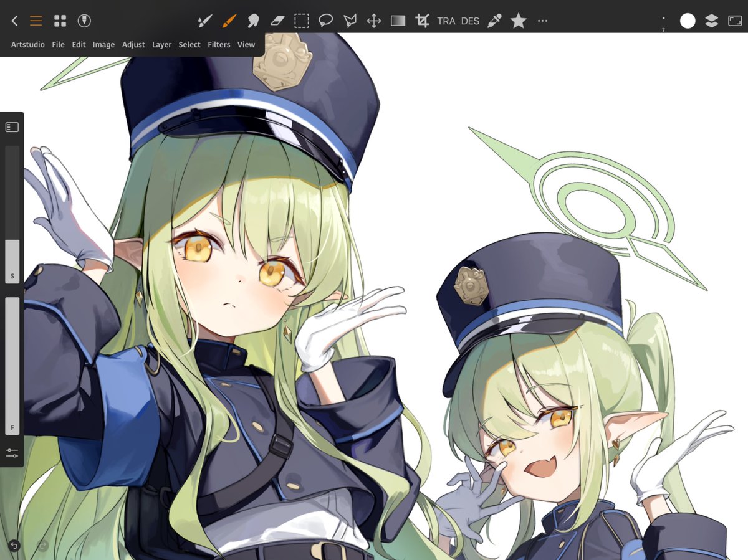This screenshot has width=748, height=560.
Task: Click the DES deselect button
Action: tap(470, 21)
